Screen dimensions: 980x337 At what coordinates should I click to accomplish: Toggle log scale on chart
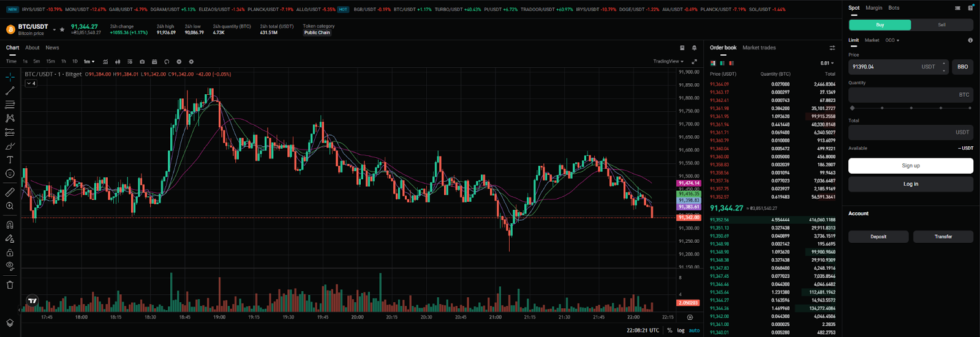680,330
